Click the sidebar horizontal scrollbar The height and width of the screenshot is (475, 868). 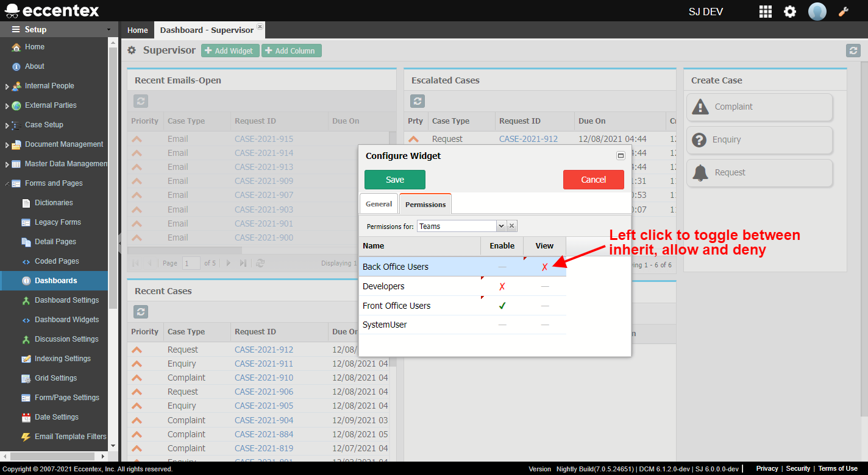coord(54,456)
